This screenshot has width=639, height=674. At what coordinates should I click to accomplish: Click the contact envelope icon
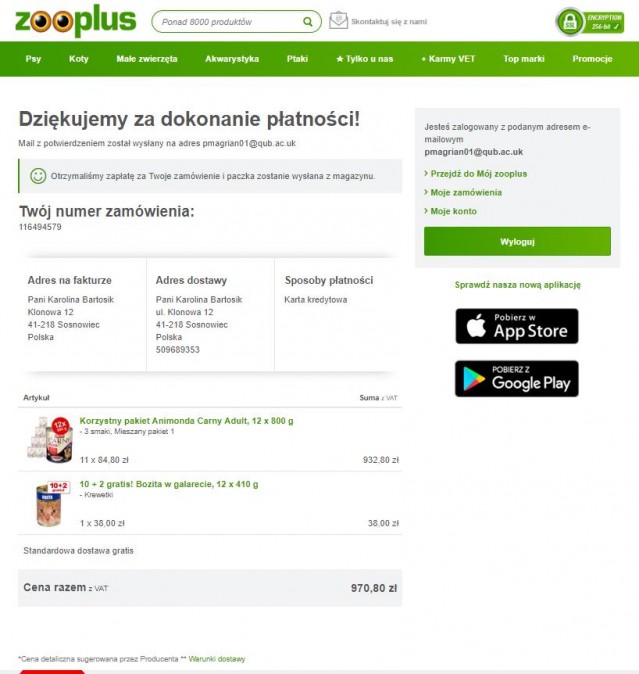pos(338,20)
